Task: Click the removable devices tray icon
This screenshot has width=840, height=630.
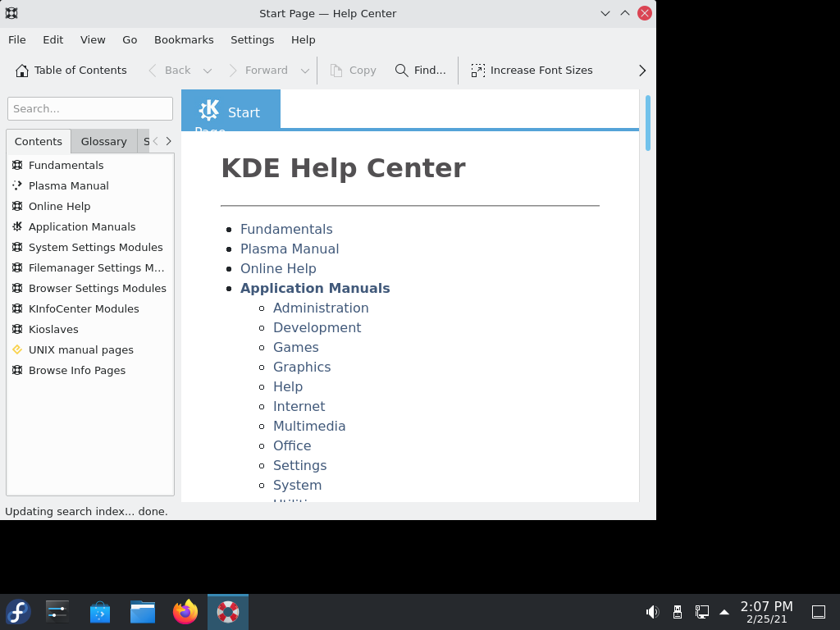Action: [x=677, y=612]
